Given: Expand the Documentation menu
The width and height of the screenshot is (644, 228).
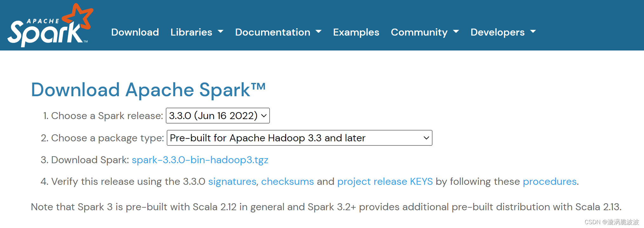Looking at the screenshot, I should coord(278,32).
